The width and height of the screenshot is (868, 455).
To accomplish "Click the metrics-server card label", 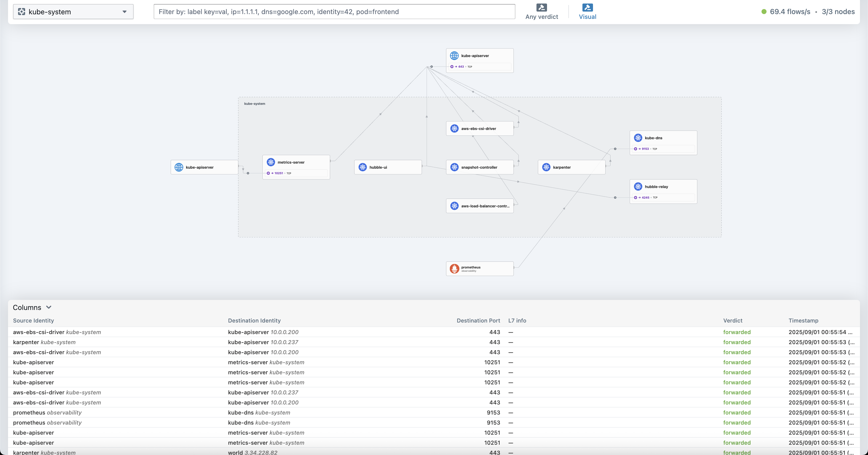I will click(291, 163).
